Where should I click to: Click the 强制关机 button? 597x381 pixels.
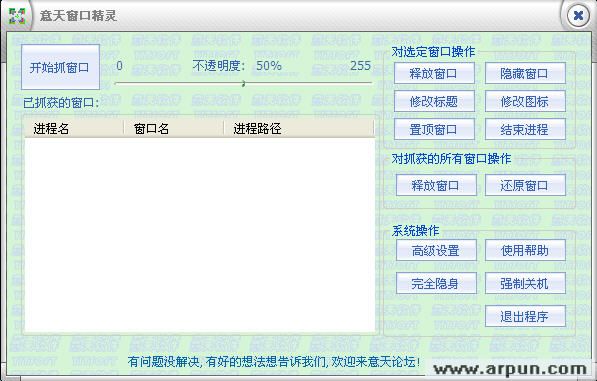525,283
